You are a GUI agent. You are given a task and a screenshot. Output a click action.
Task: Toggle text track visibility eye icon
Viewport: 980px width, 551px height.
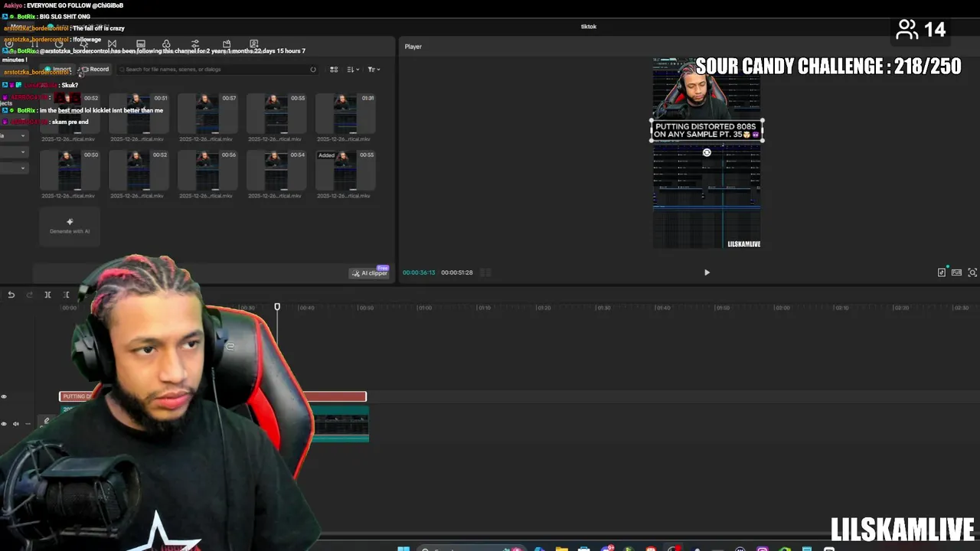click(4, 396)
